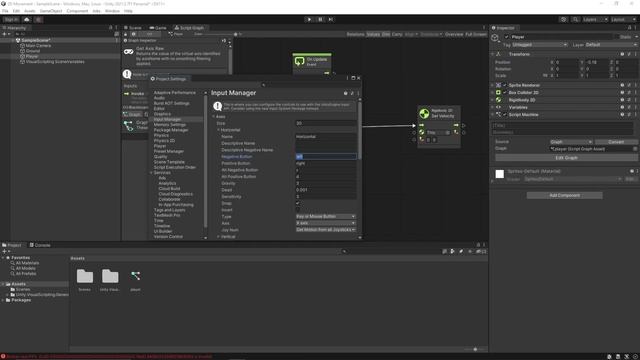Toggle the Sprite Renderer enabled checkbox
The height and width of the screenshot is (360, 640).
click(504, 85)
